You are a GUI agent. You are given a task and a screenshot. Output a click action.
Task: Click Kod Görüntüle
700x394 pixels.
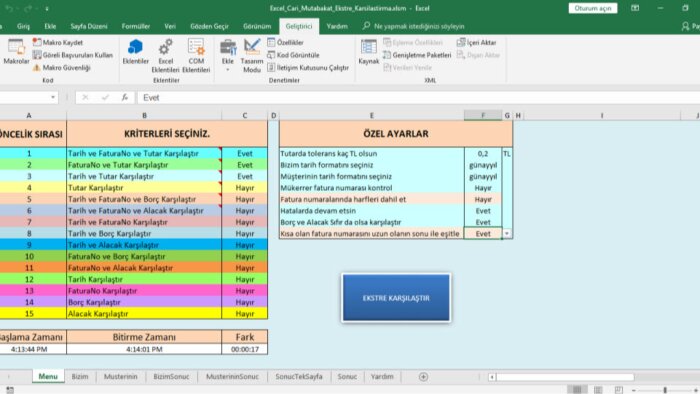pos(293,55)
